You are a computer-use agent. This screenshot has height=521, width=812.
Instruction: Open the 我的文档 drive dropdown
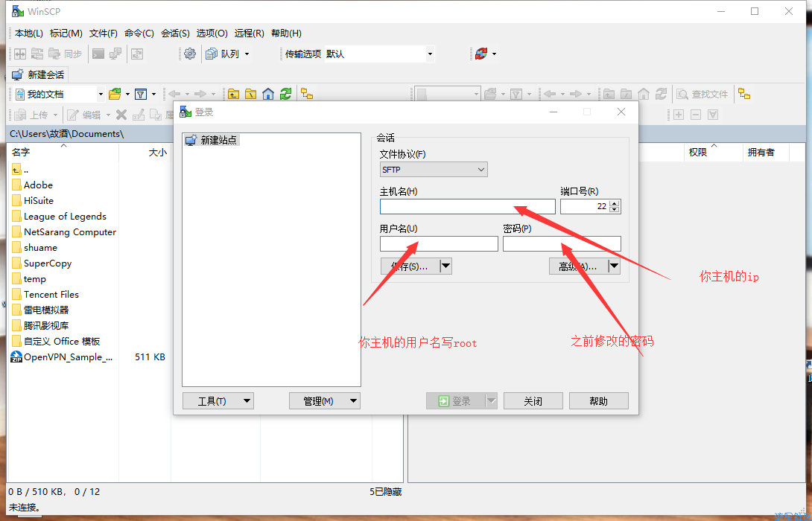pos(101,95)
